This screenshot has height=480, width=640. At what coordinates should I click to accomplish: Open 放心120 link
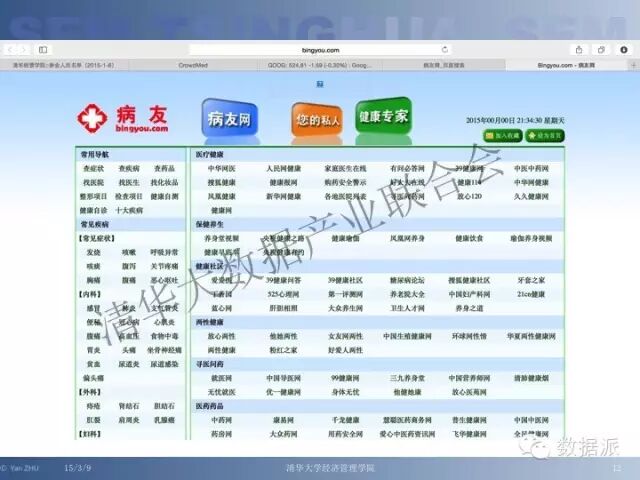pyautogui.click(x=469, y=196)
